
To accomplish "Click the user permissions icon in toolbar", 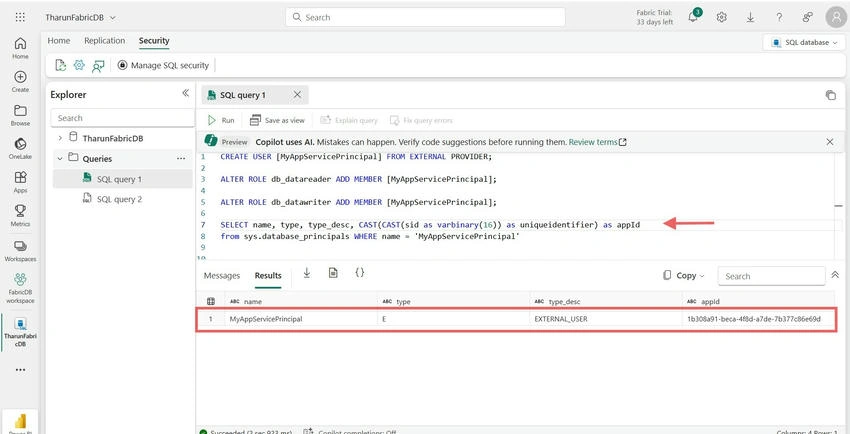I will pos(98,66).
